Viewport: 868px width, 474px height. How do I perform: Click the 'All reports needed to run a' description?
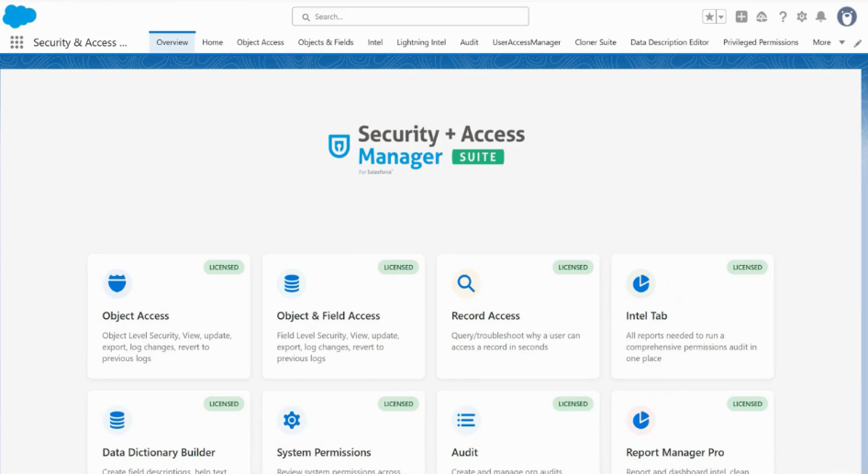tap(674, 336)
